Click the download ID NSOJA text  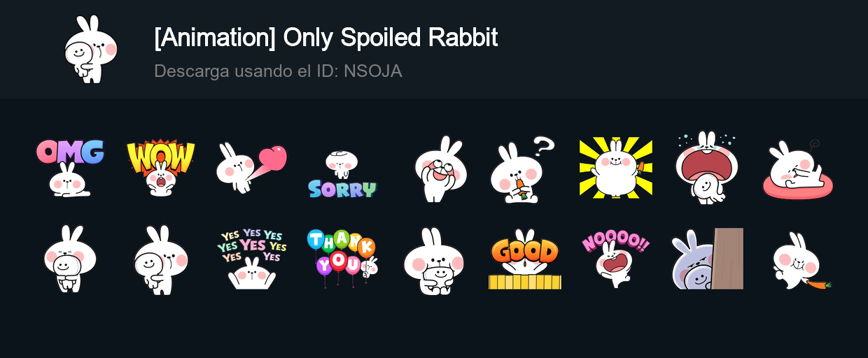[278, 71]
